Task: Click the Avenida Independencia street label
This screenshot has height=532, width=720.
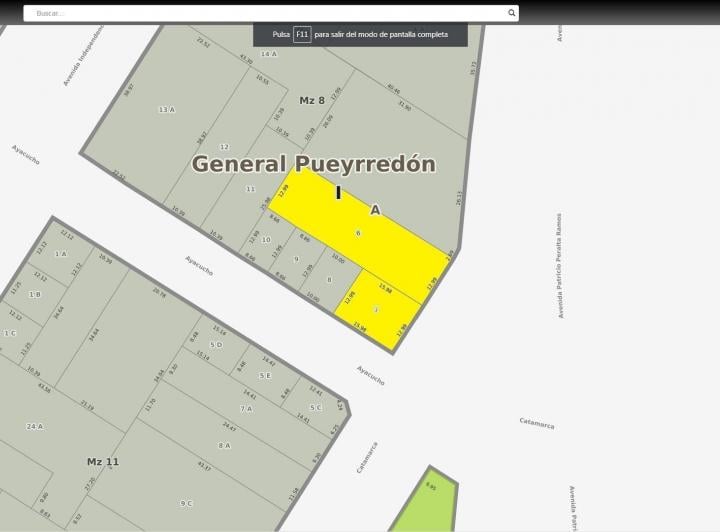Action: [x=83, y=56]
